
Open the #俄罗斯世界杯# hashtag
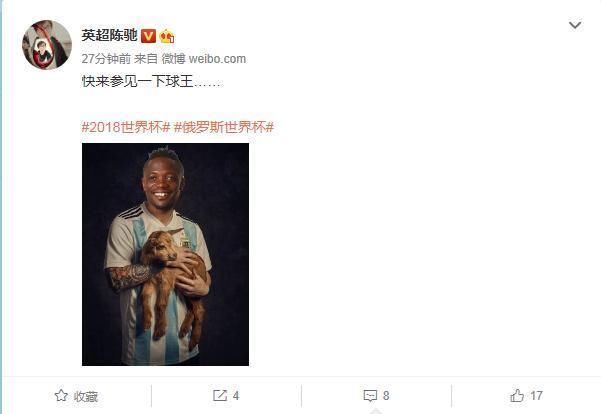[224, 127]
